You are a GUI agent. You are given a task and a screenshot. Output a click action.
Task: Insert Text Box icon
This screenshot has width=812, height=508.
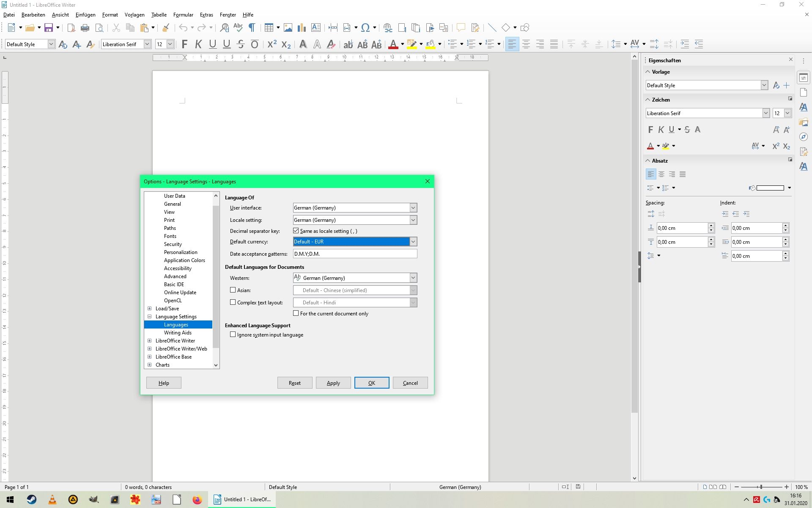pyautogui.click(x=316, y=28)
